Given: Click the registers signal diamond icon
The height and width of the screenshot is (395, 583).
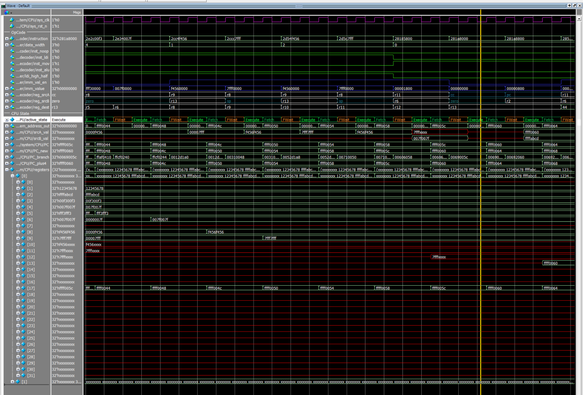Looking at the screenshot, I should (x=12, y=170).
